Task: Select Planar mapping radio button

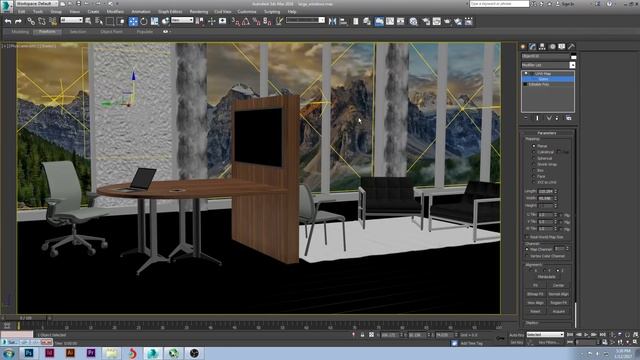Action: 533,146
